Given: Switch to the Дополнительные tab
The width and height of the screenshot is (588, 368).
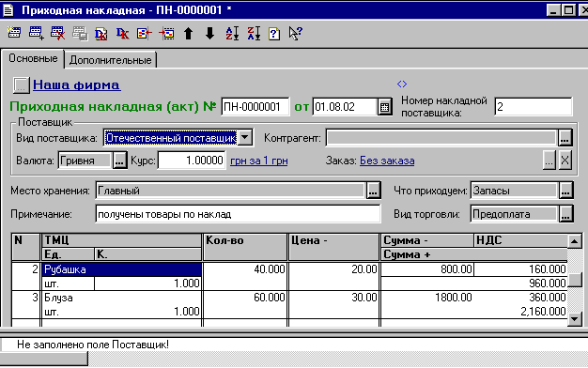Looking at the screenshot, I should (110, 60).
